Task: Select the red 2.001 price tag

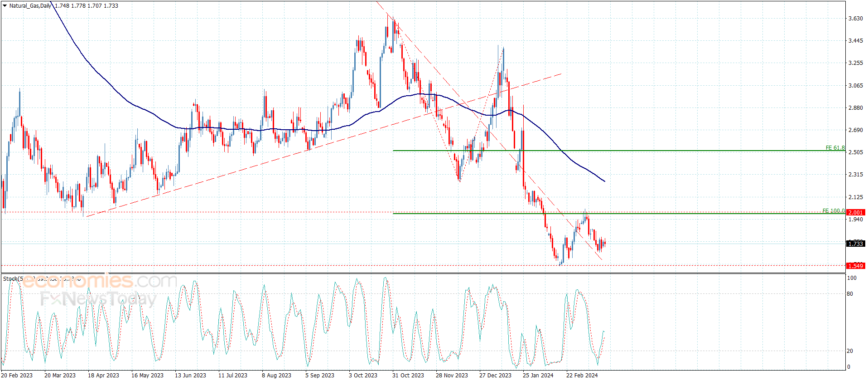Action: pos(855,212)
